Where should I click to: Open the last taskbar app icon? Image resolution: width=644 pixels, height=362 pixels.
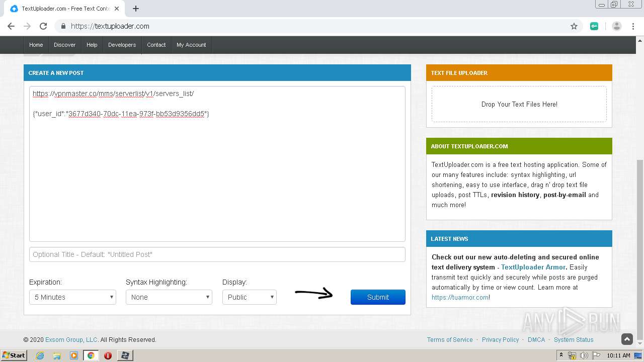(125, 355)
